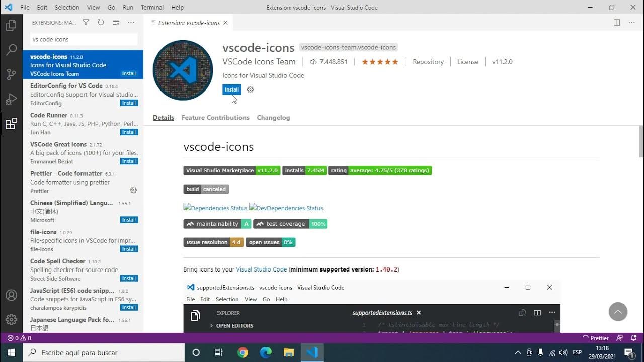Screen dimensions: 644x362
Task: Open Source Control view in activity bar
Action: [x=11, y=74]
